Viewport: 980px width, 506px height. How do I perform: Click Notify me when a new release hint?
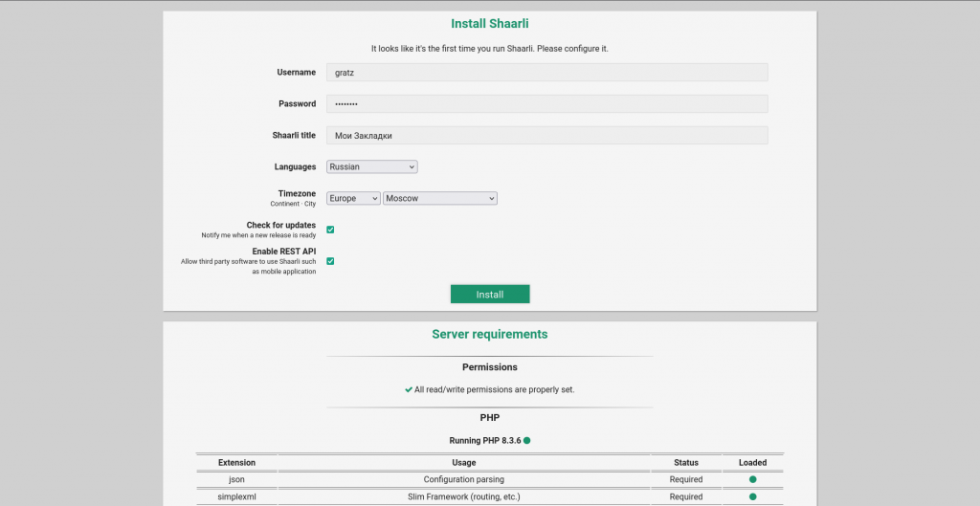[258, 235]
